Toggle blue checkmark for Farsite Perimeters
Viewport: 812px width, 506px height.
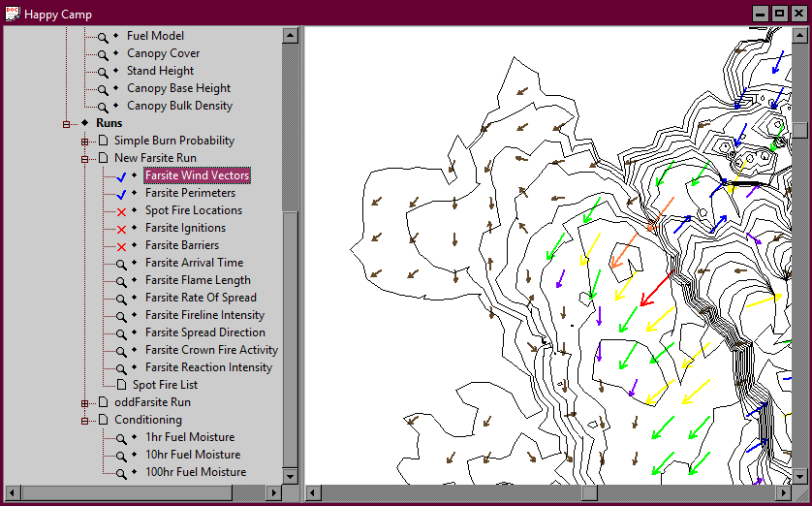[121, 194]
